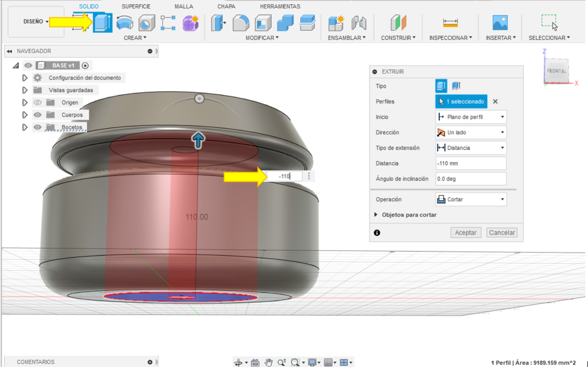Switch to the HERRAMIENTAS tab

pos(280,6)
